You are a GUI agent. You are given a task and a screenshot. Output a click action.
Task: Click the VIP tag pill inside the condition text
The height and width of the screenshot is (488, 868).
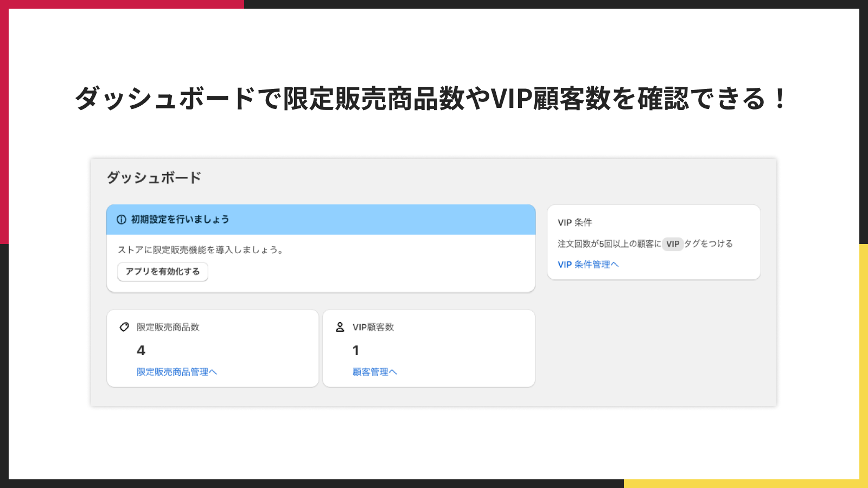click(x=674, y=244)
